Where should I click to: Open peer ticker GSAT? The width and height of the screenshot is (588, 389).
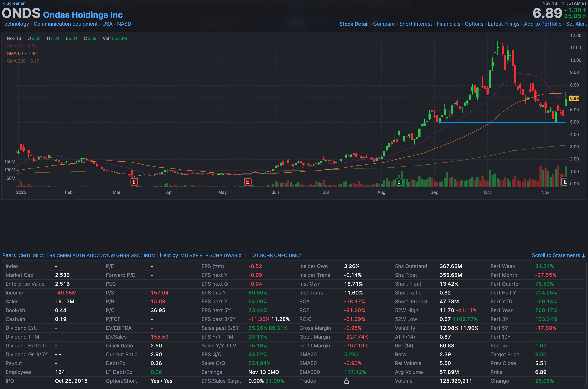point(136,255)
